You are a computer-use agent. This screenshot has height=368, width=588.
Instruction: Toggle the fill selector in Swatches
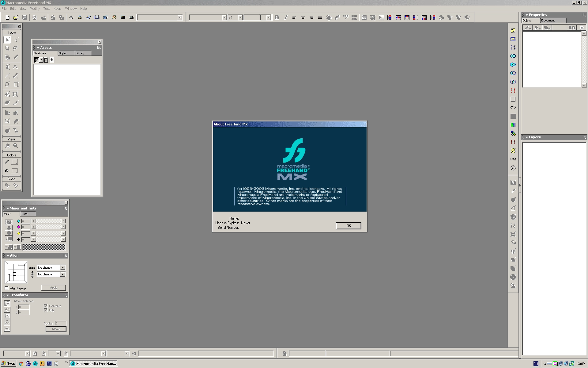[36, 60]
